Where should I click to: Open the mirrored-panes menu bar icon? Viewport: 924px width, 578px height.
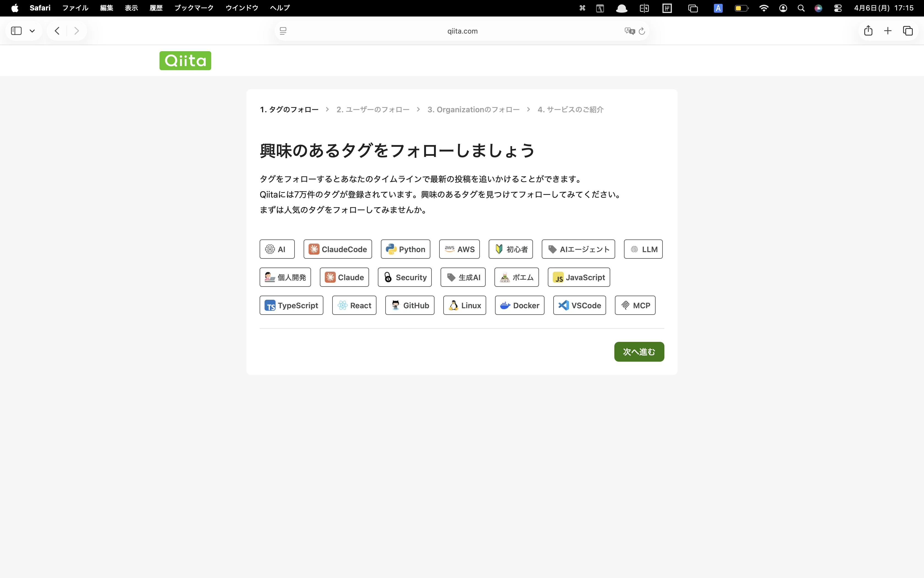pyautogui.click(x=644, y=8)
